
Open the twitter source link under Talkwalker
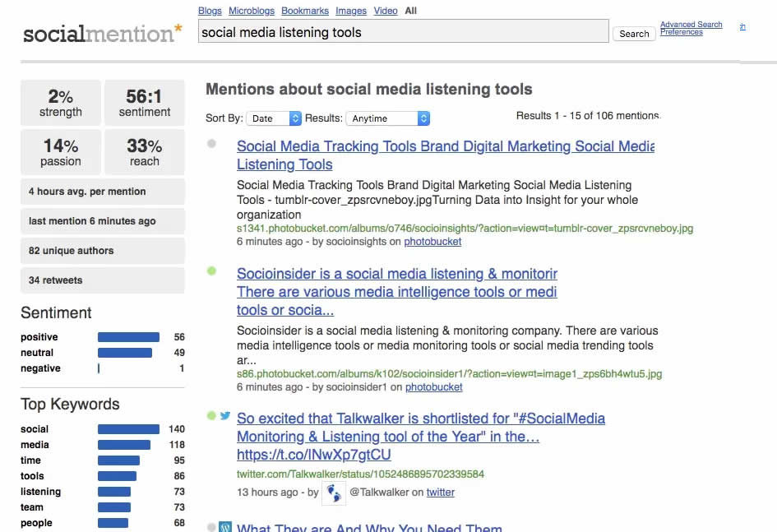coord(440,493)
